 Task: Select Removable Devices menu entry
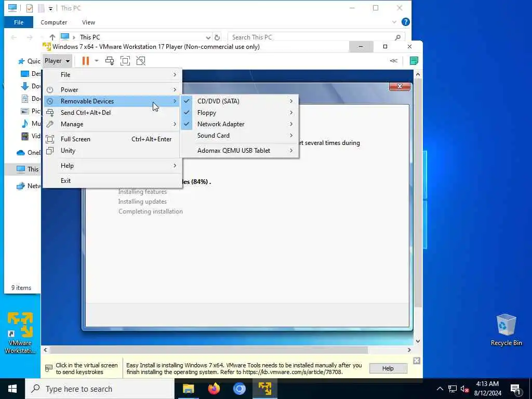[113, 101]
